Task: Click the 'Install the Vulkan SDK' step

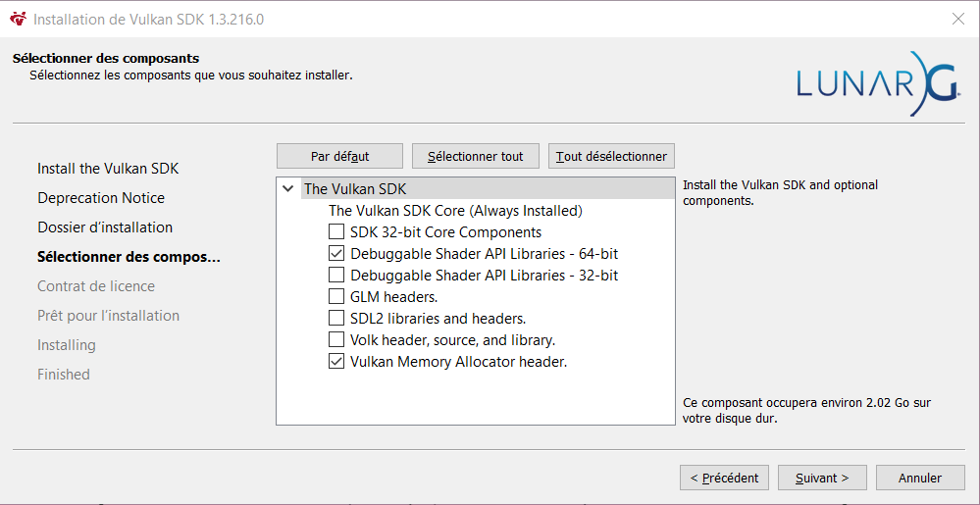Action: 108,169
